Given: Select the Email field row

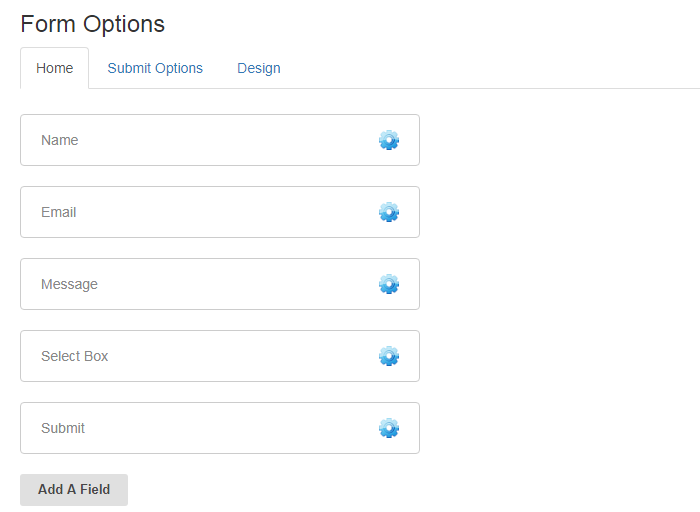Looking at the screenshot, I should point(220,212).
